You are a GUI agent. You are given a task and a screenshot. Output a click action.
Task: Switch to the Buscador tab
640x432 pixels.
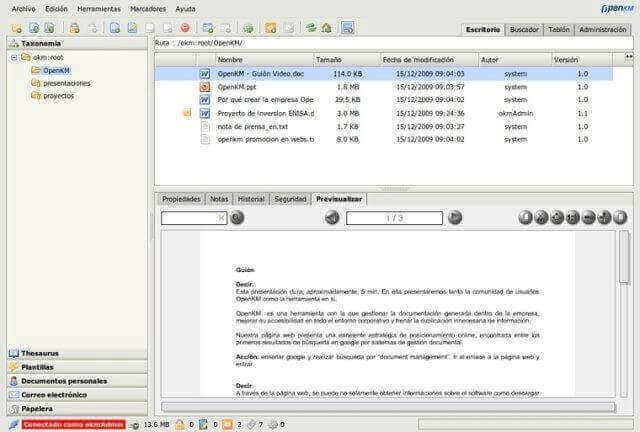click(x=524, y=29)
